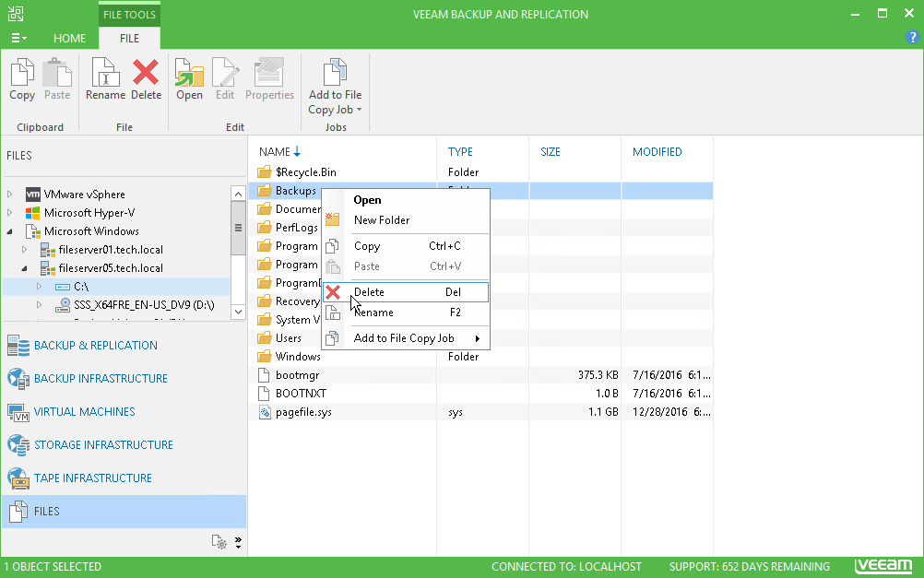Select the bootmgr file
The width and height of the screenshot is (924, 578).
[298, 374]
